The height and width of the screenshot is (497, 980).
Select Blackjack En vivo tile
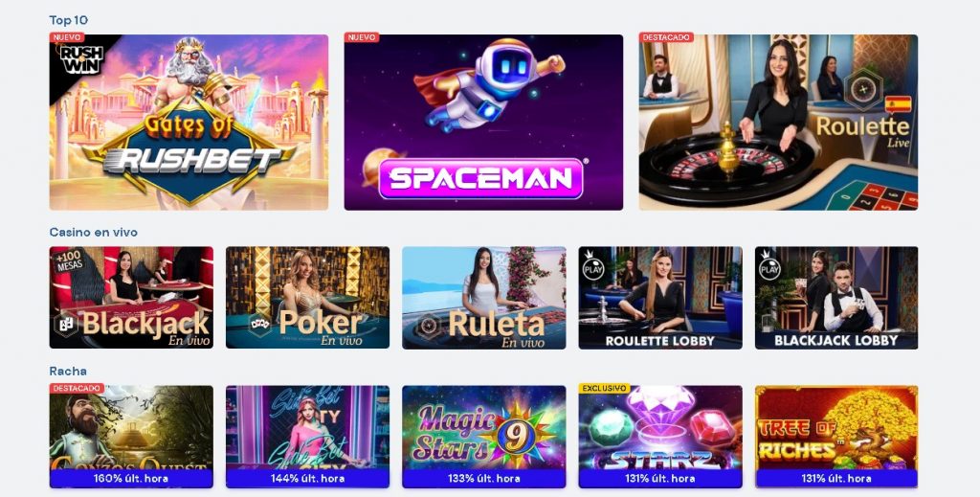tap(131, 298)
